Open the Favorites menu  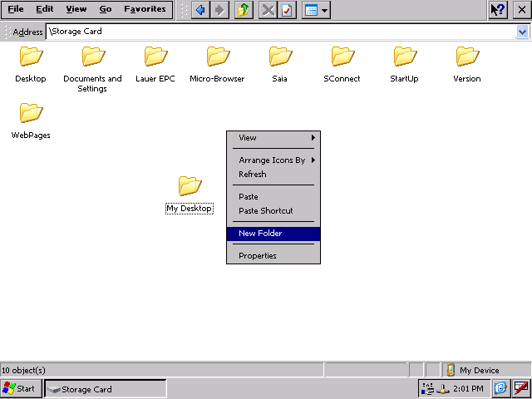[x=145, y=9]
